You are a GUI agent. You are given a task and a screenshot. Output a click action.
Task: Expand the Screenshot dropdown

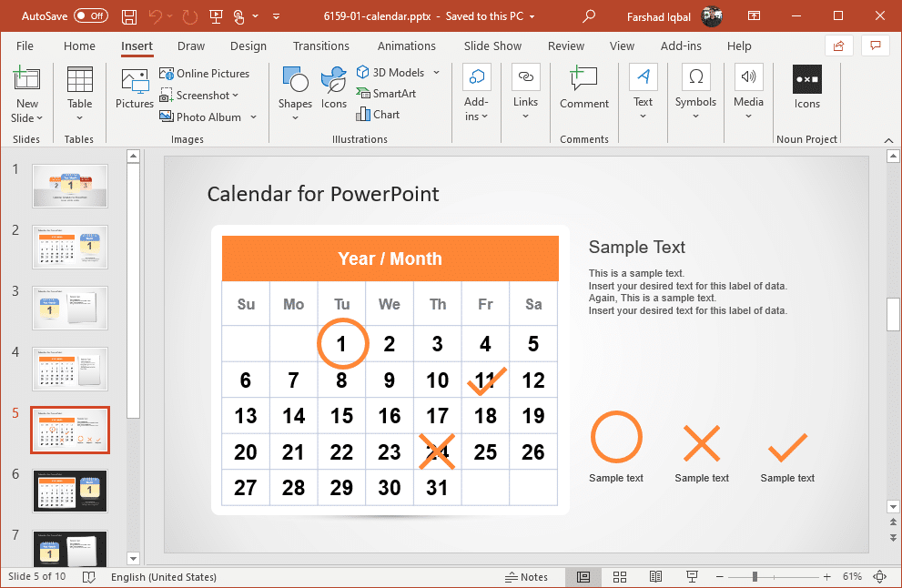coord(235,96)
